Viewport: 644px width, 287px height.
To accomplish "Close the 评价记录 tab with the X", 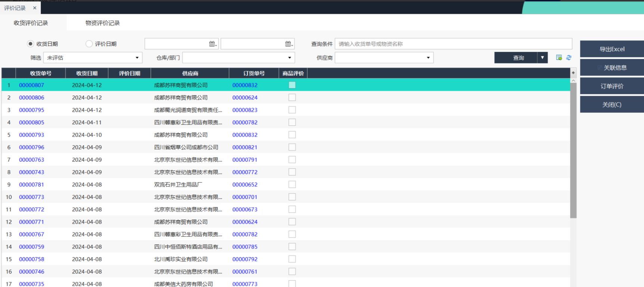I will click(x=35, y=8).
